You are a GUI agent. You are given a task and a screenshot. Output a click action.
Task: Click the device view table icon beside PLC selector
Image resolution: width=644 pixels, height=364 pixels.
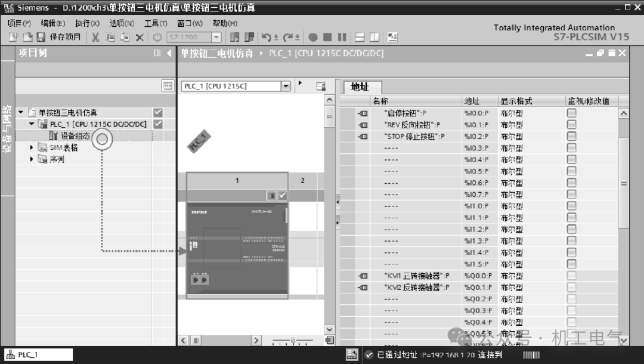tap(321, 86)
